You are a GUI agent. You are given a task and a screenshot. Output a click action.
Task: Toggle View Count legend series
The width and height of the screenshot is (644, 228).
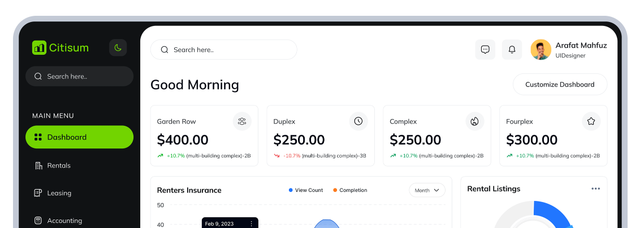coord(305,190)
